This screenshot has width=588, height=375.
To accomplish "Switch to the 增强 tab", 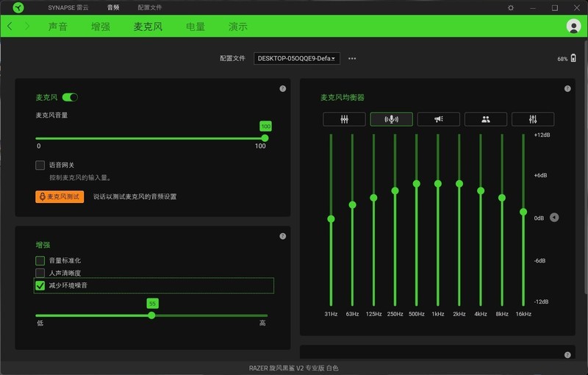I will 101,26.
